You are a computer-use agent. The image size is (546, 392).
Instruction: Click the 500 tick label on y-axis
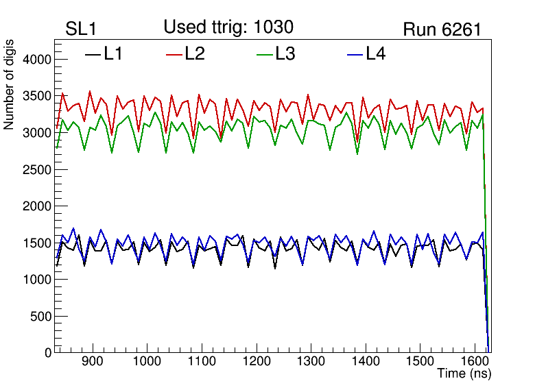coord(41,317)
